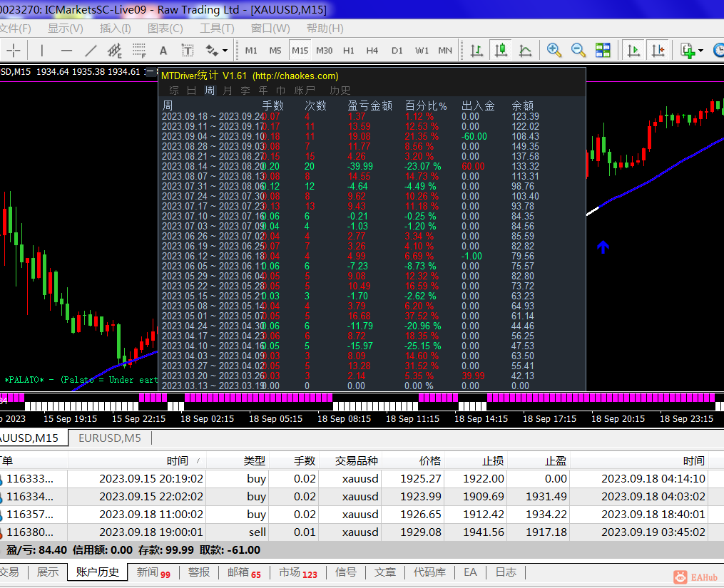Zoom in on the chart
724x588 pixels.
[554, 50]
